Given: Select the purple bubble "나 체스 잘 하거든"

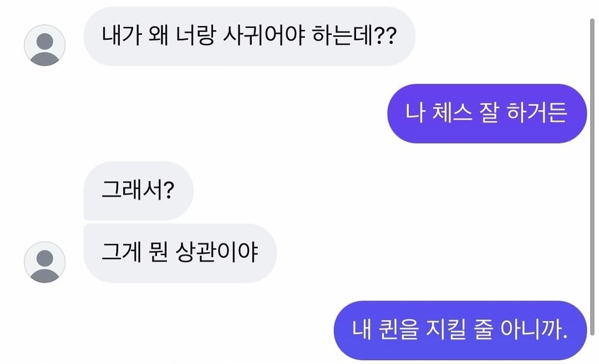Looking at the screenshot, I should point(487,114).
